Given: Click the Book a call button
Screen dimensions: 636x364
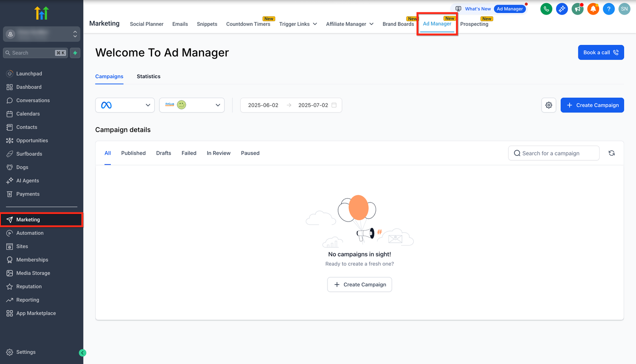Looking at the screenshot, I should (601, 53).
